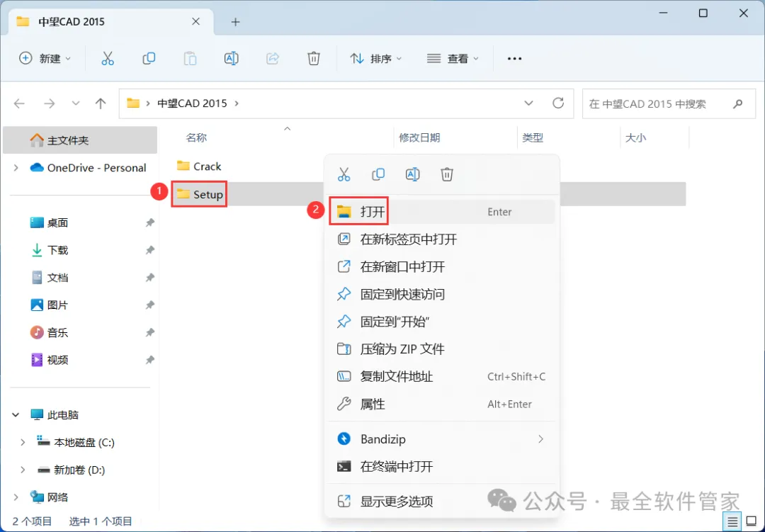
Task: Open 桌面 in the sidebar
Action: (57, 222)
